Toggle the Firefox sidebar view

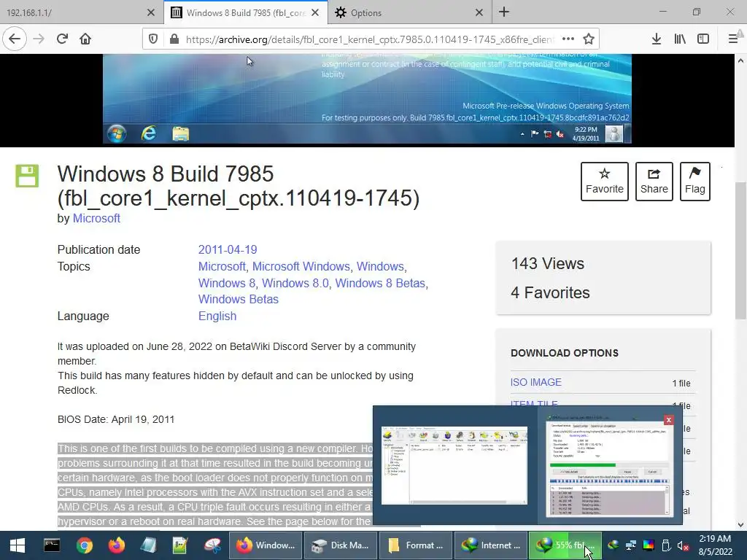[703, 39]
